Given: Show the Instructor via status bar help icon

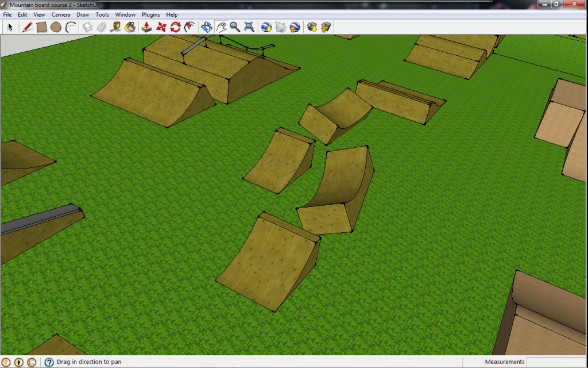Looking at the screenshot, I should [49, 362].
